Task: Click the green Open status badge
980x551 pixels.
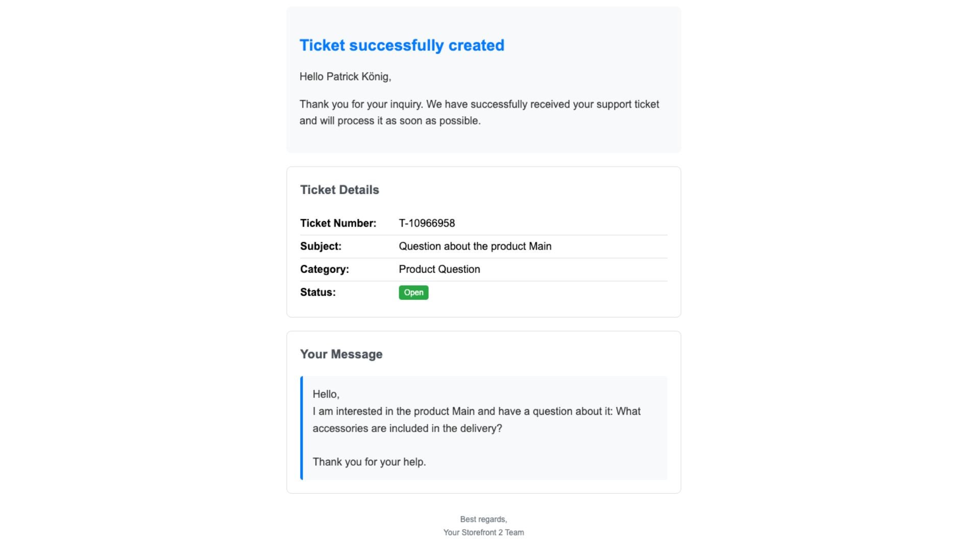Action: [413, 292]
